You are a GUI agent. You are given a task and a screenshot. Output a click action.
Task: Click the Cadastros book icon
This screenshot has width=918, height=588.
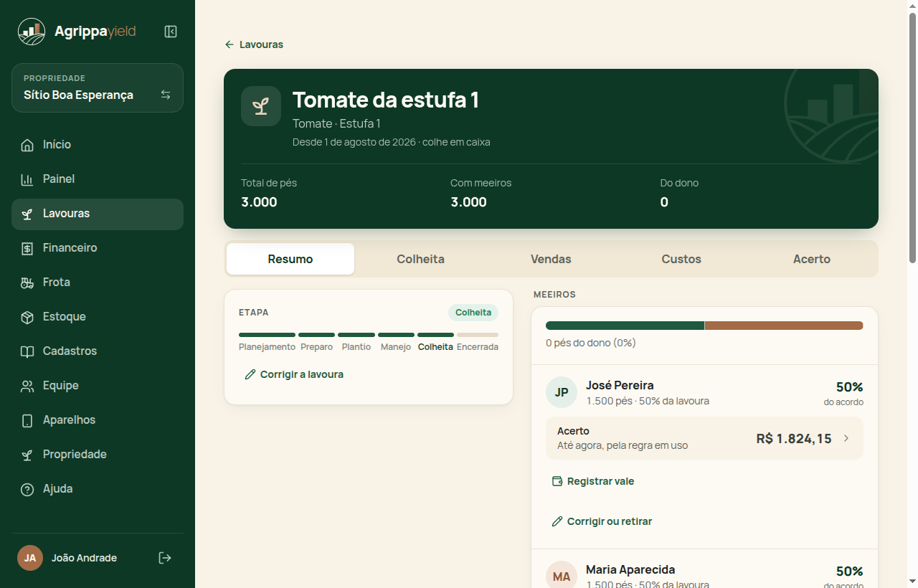(x=27, y=351)
